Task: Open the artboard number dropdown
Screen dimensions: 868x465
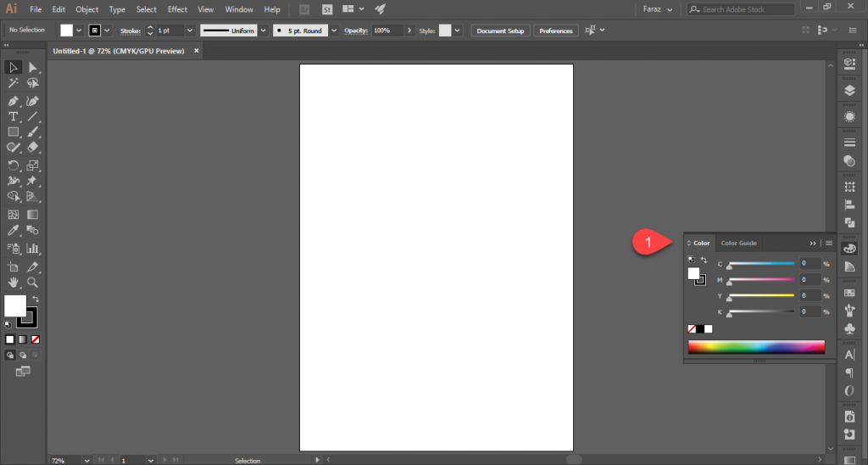Action: click(x=151, y=461)
